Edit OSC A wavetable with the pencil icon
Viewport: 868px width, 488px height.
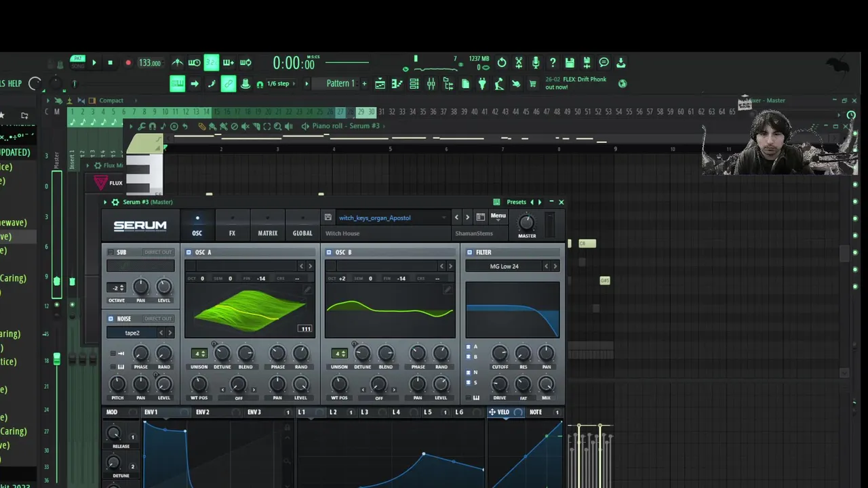307,290
